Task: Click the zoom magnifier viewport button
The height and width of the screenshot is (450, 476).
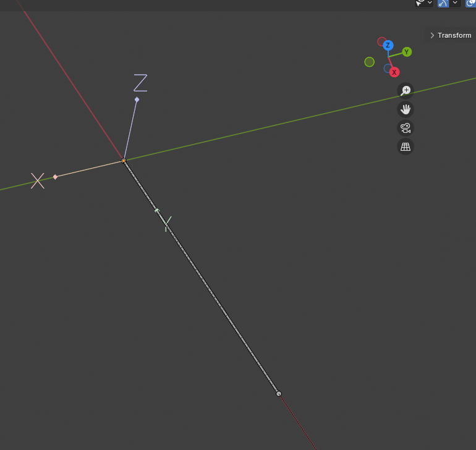Action: (x=406, y=91)
